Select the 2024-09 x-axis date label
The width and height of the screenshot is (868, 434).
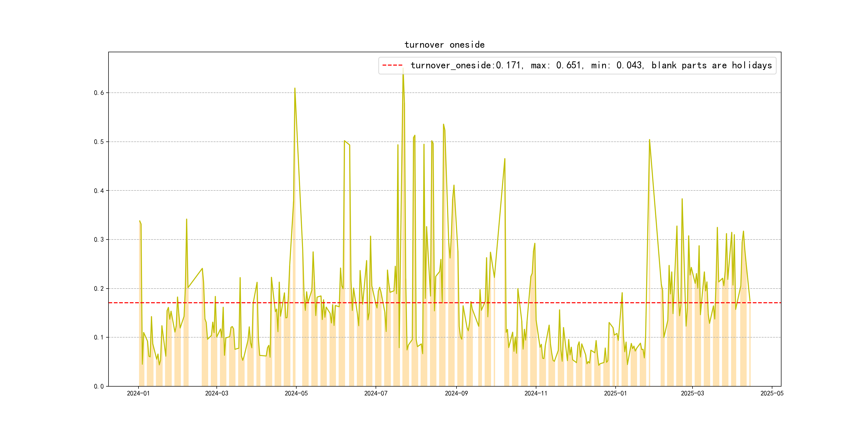pos(456,393)
